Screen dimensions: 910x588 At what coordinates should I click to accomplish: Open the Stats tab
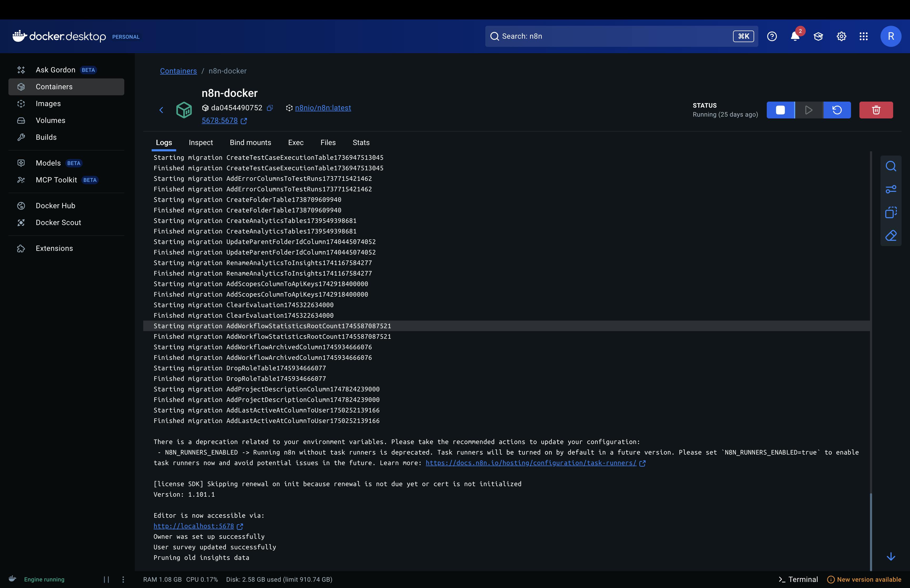tap(360, 142)
